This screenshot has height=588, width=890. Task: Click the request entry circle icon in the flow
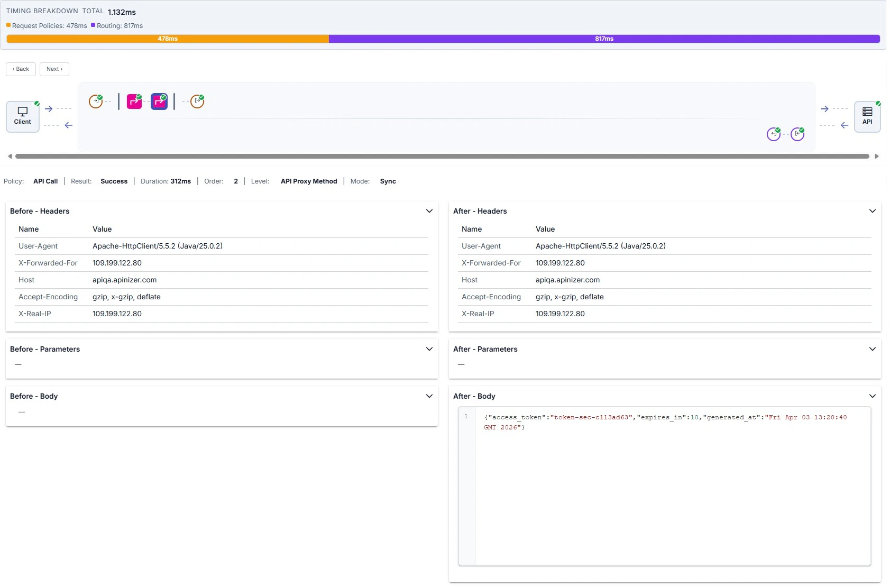(96, 101)
